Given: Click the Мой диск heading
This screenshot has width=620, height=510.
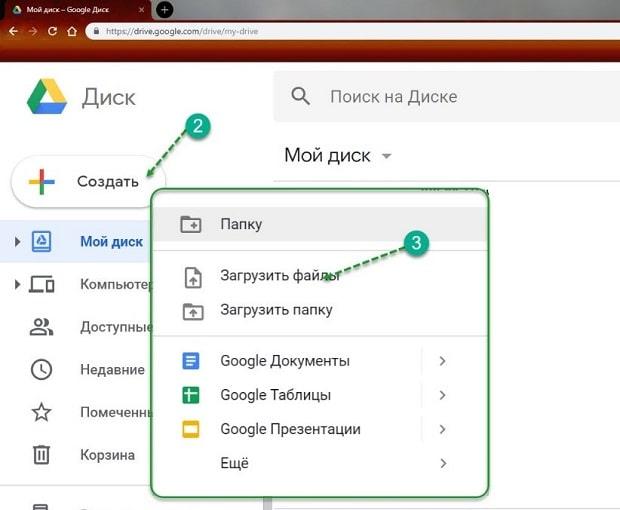Looking at the screenshot, I should (327, 155).
